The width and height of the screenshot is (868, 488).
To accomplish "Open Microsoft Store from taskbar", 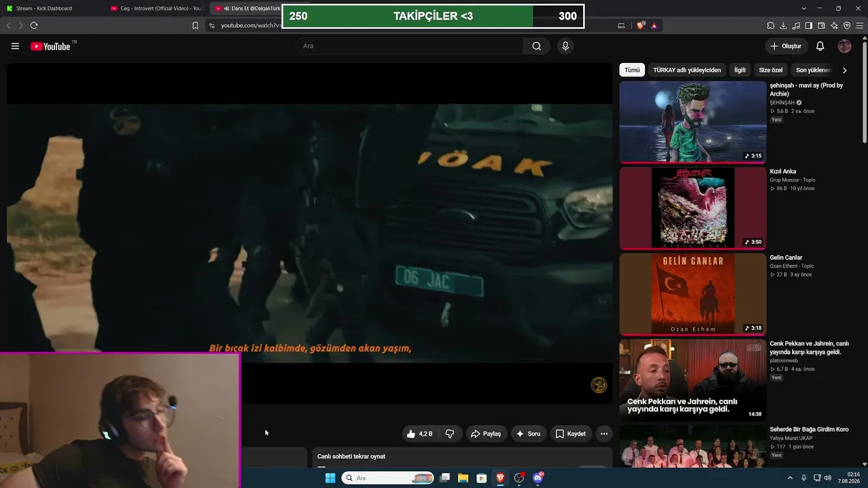I will point(481,478).
